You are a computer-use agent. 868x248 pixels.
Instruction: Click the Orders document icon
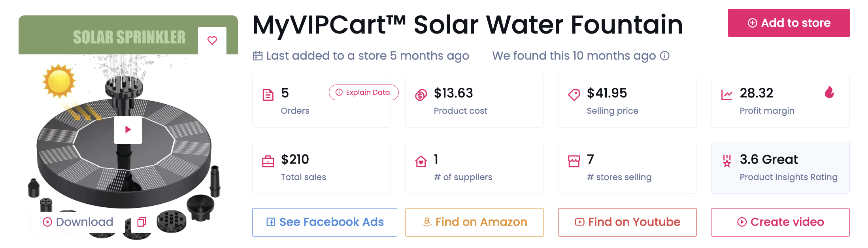coord(268,95)
